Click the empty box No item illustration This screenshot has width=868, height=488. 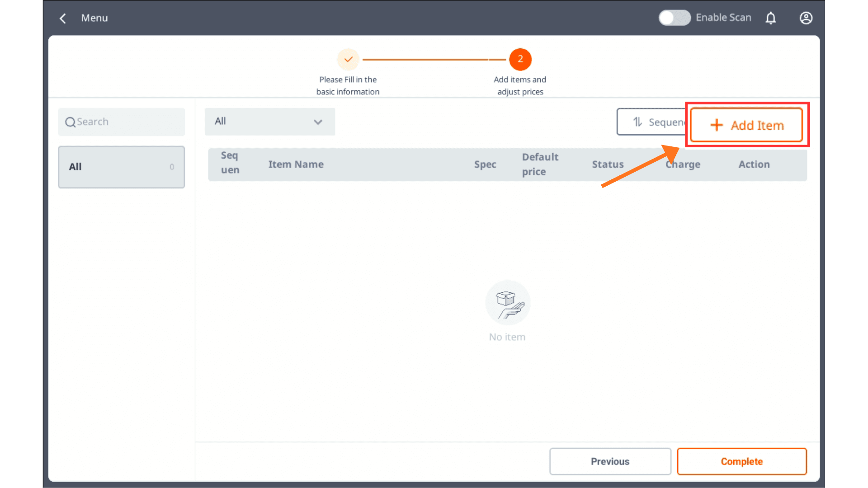click(x=508, y=303)
